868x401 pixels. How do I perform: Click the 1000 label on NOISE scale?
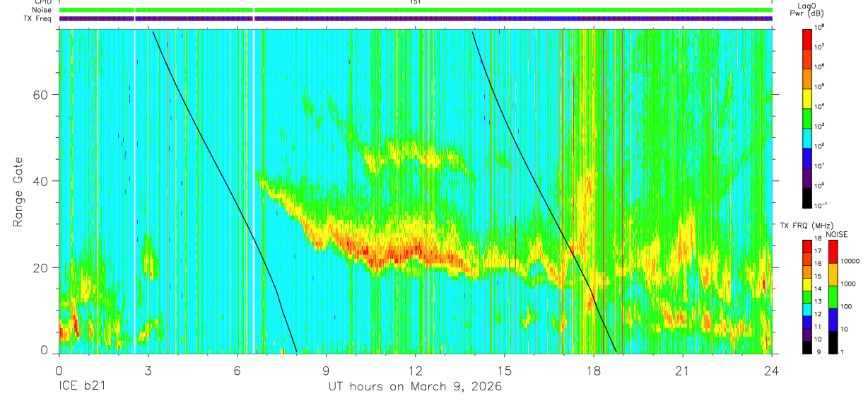[x=849, y=284]
